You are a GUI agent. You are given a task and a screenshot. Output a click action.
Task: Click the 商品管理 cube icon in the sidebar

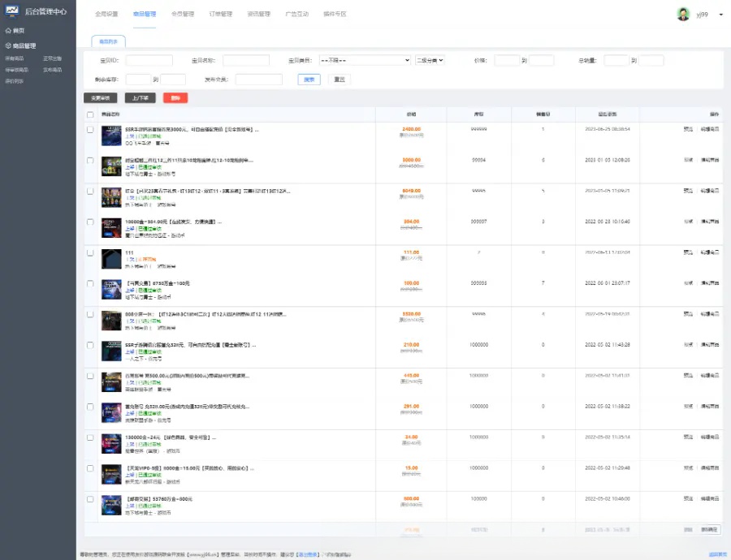click(9, 46)
